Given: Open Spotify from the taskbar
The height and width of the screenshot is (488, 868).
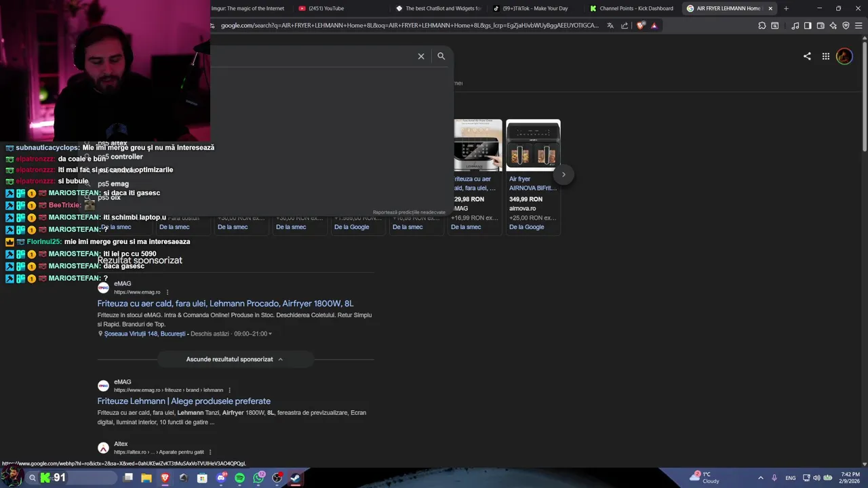Looking at the screenshot, I should tap(239, 478).
